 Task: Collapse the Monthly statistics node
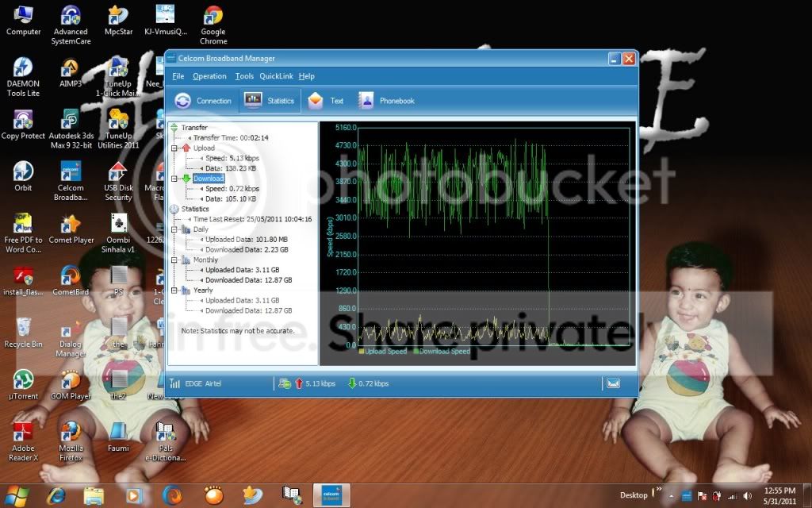pyautogui.click(x=174, y=260)
